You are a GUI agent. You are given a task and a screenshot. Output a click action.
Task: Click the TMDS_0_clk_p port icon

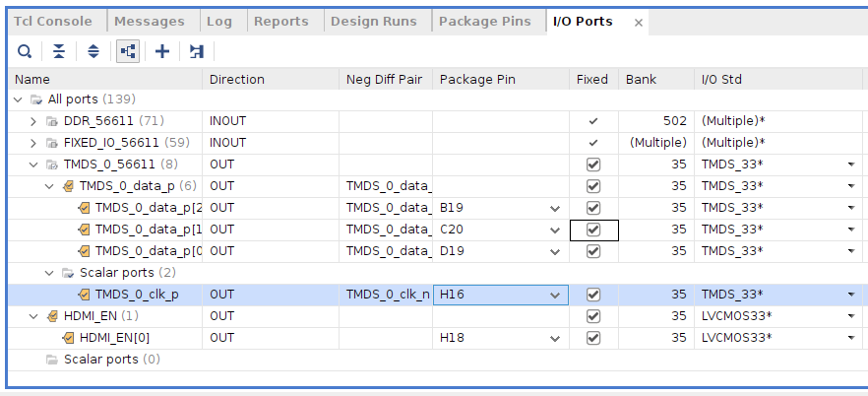point(85,295)
